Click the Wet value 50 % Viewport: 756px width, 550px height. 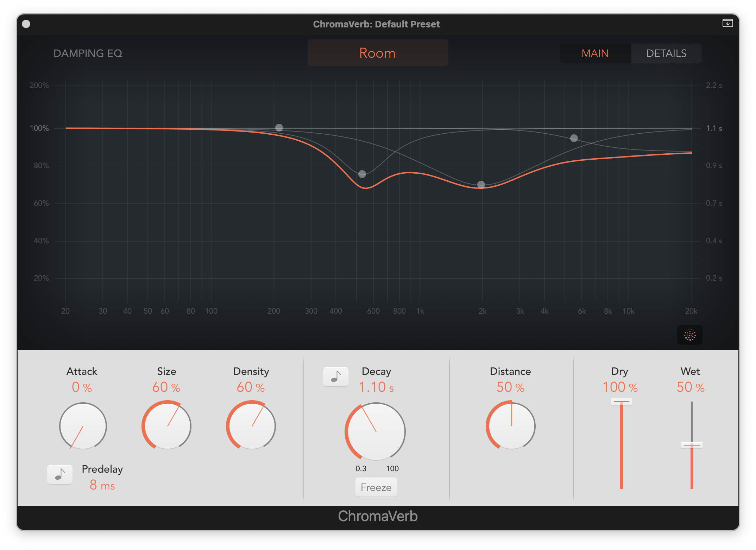pos(691,388)
